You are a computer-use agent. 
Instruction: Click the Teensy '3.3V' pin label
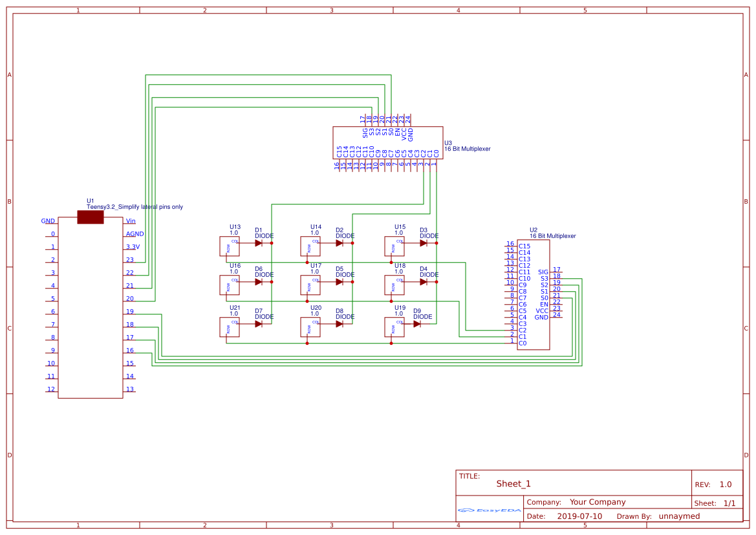(133, 247)
